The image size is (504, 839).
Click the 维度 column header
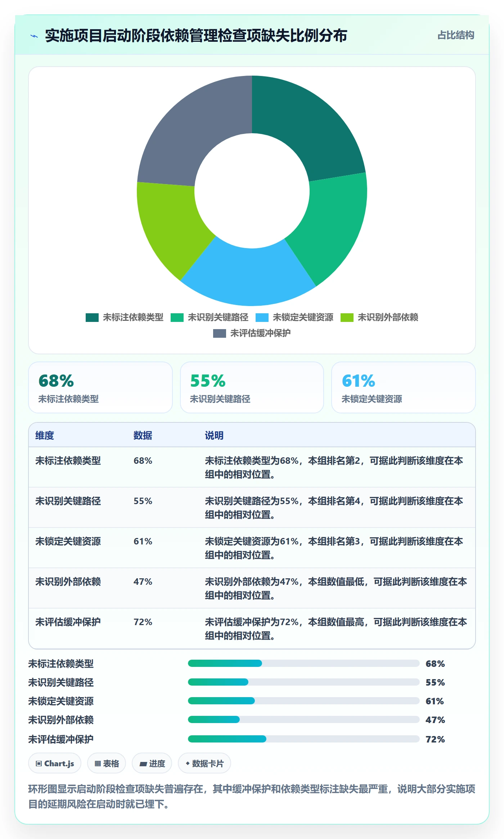tap(45, 435)
